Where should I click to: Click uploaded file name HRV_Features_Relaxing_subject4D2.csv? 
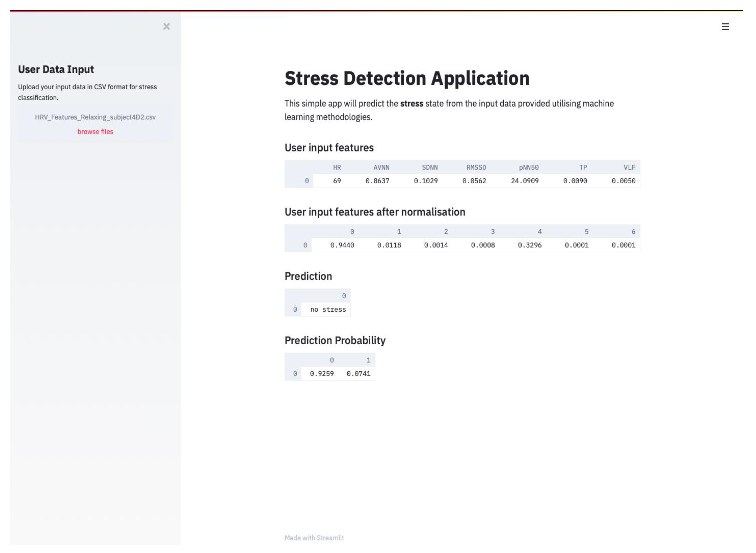coord(95,117)
